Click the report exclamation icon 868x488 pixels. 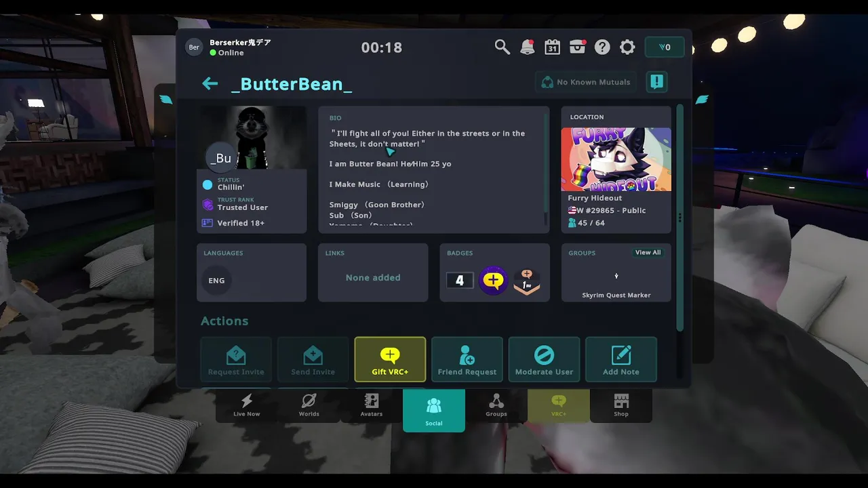pos(656,82)
